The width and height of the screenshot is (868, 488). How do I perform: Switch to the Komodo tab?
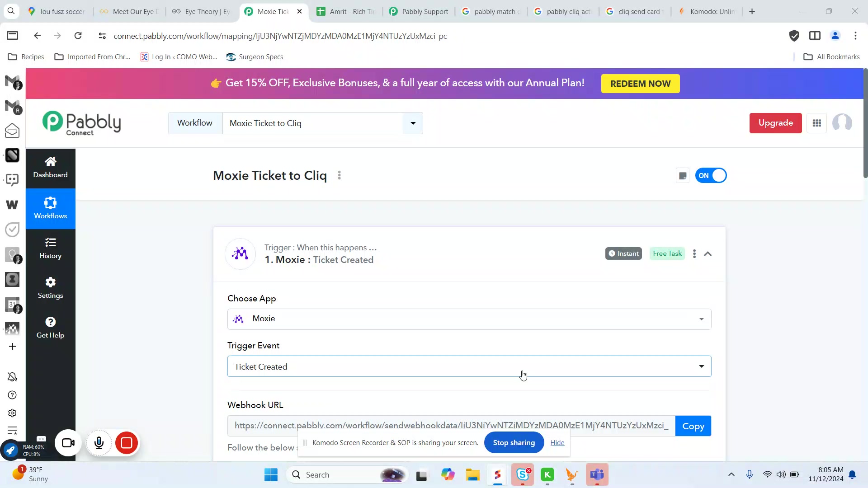click(707, 11)
